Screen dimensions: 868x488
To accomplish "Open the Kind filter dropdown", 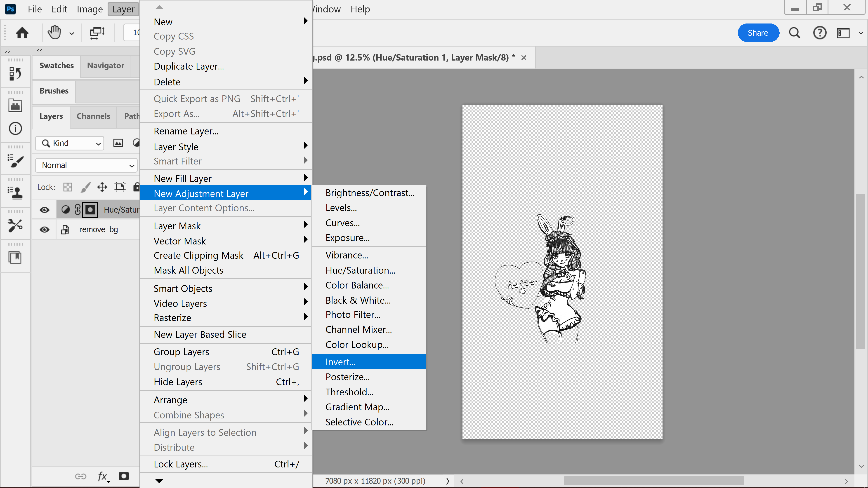I will [70, 143].
